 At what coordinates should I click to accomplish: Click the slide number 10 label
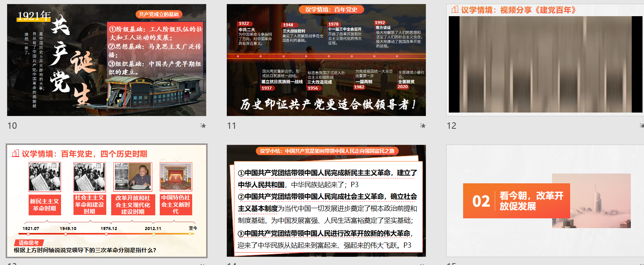click(12, 126)
